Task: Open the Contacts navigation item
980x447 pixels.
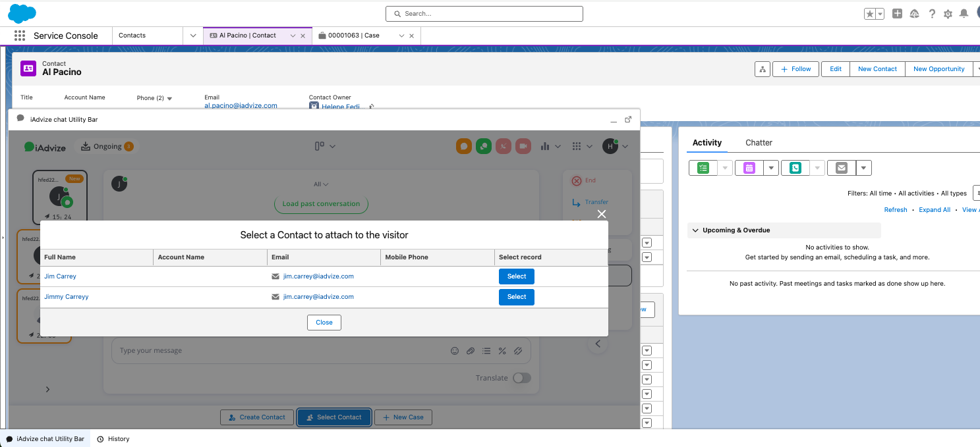Action: click(132, 36)
